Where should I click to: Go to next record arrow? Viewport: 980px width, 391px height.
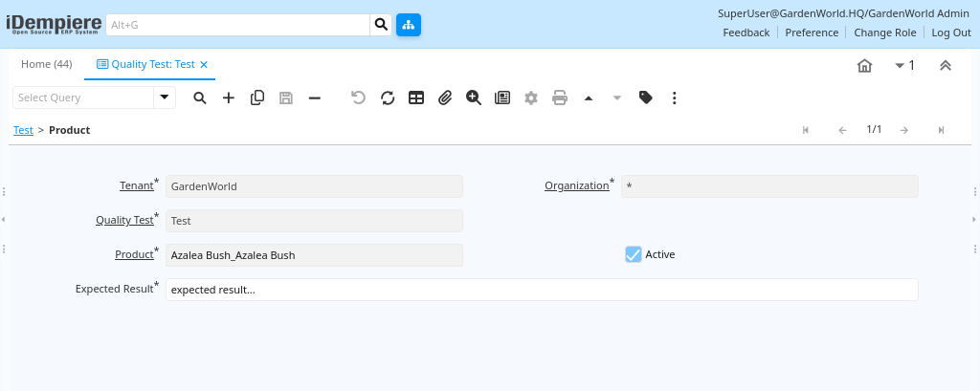tap(903, 130)
